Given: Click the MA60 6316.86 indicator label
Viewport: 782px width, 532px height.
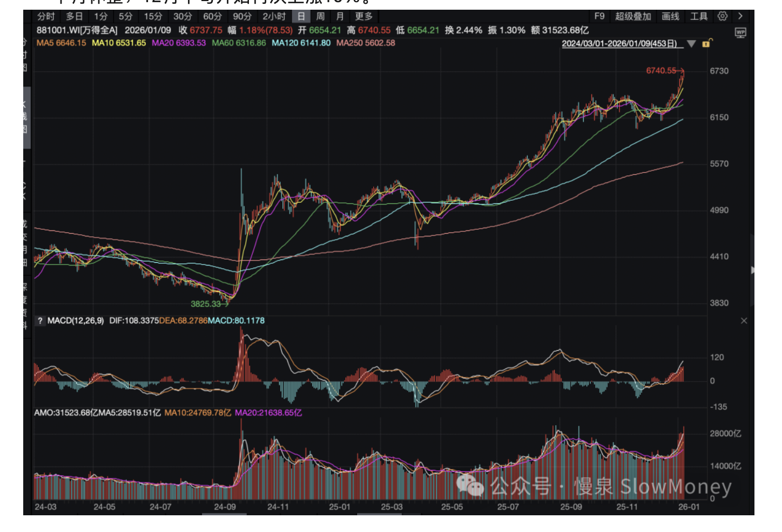Looking at the screenshot, I should coord(239,43).
